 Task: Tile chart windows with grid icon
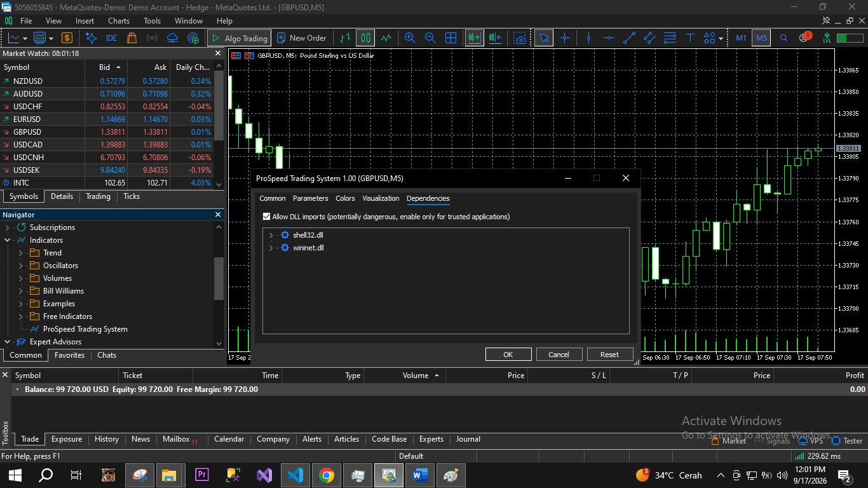(451, 38)
